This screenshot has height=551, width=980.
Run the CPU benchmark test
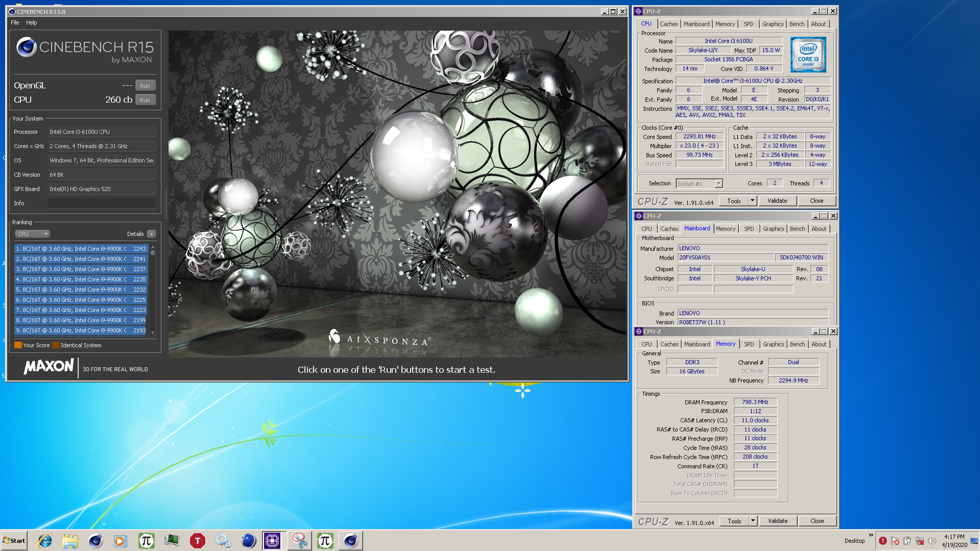[x=145, y=100]
